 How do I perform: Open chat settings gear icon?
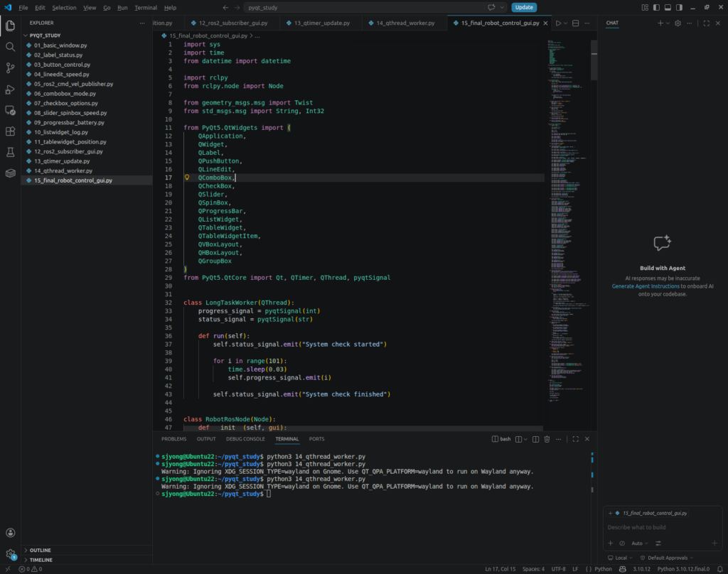click(678, 23)
